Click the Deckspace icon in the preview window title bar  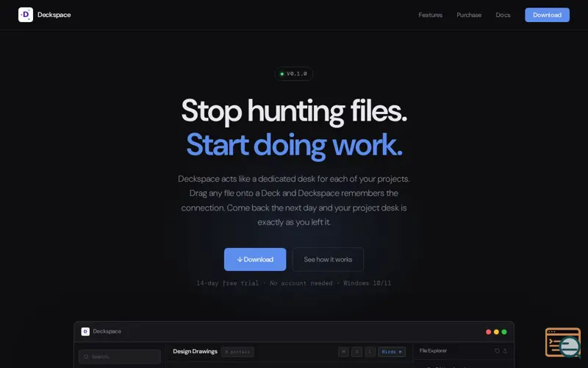pyautogui.click(x=85, y=332)
